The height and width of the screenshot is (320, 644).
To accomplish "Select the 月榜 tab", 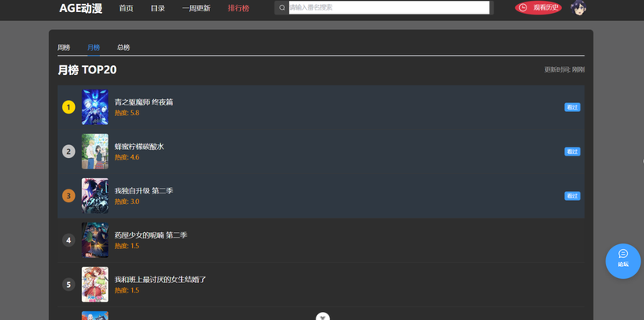I will point(93,48).
